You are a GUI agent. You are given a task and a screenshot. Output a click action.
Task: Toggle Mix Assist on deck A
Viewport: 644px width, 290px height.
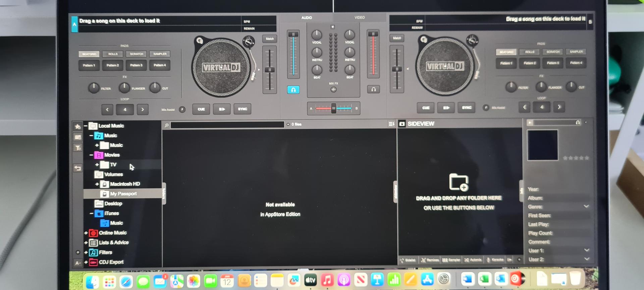(x=182, y=110)
